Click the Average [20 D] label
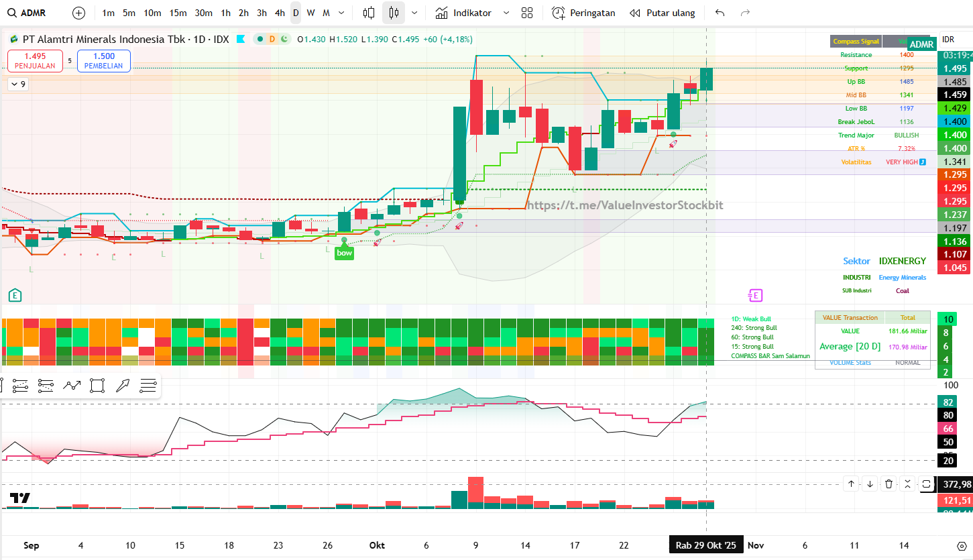 [850, 347]
